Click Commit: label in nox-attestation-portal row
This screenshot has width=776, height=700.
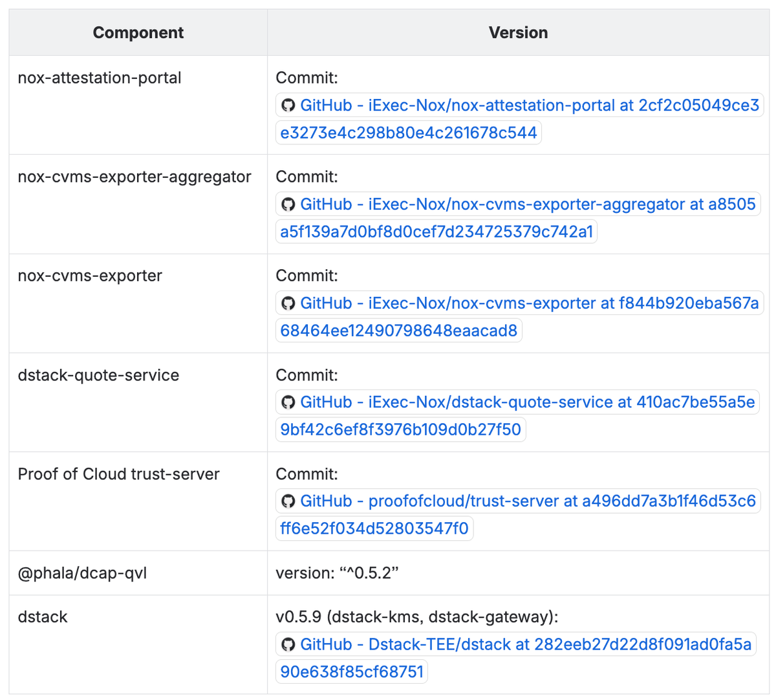307,78
